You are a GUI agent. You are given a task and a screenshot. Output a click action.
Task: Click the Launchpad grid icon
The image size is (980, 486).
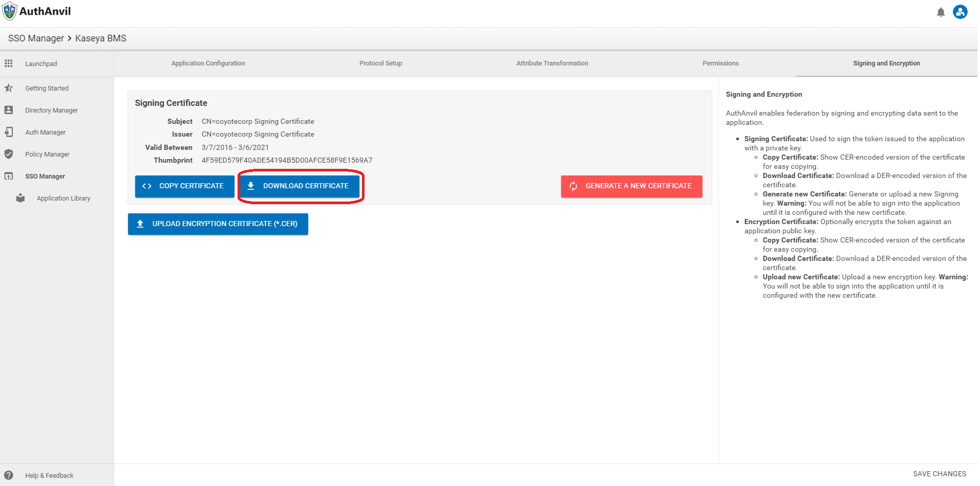[x=9, y=63]
